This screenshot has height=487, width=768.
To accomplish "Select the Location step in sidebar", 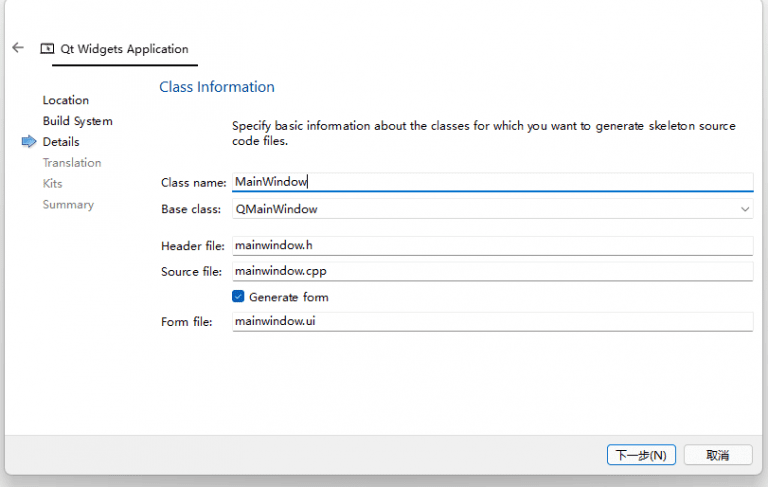I will point(66,100).
